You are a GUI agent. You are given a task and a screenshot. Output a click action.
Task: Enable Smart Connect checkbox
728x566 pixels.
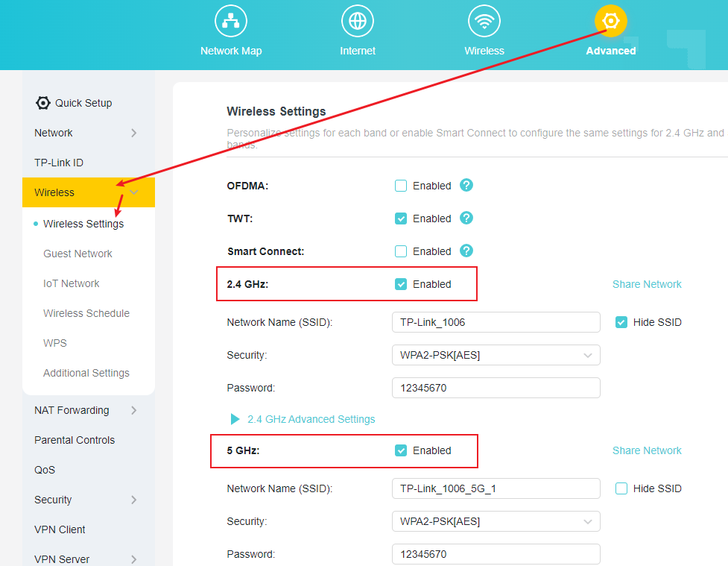(x=401, y=251)
